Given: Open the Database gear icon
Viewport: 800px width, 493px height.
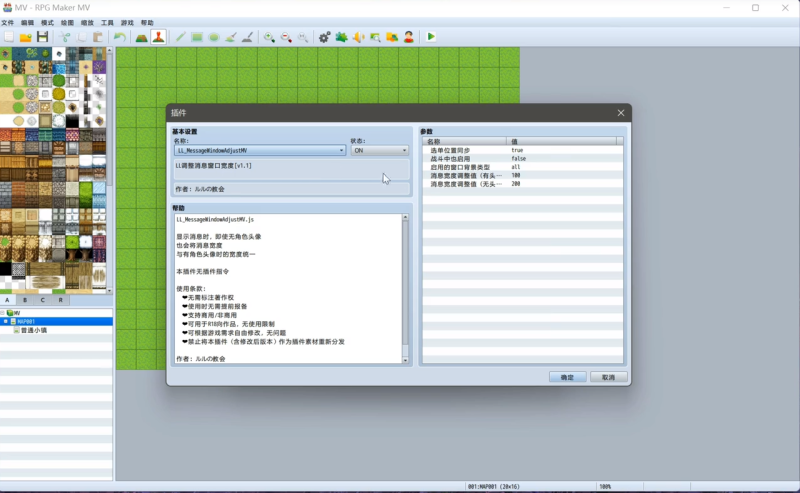Looking at the screenshot, I should (324, 37).
